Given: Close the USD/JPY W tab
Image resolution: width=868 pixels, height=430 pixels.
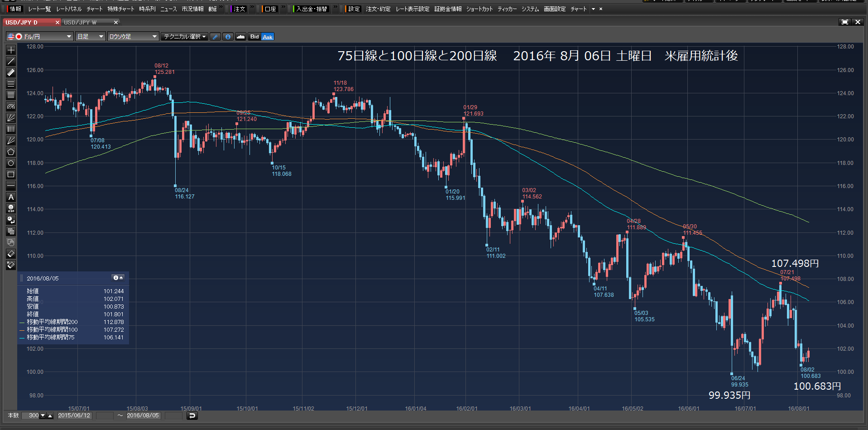Looking at the screenshot, I should [x=116, y=22].
